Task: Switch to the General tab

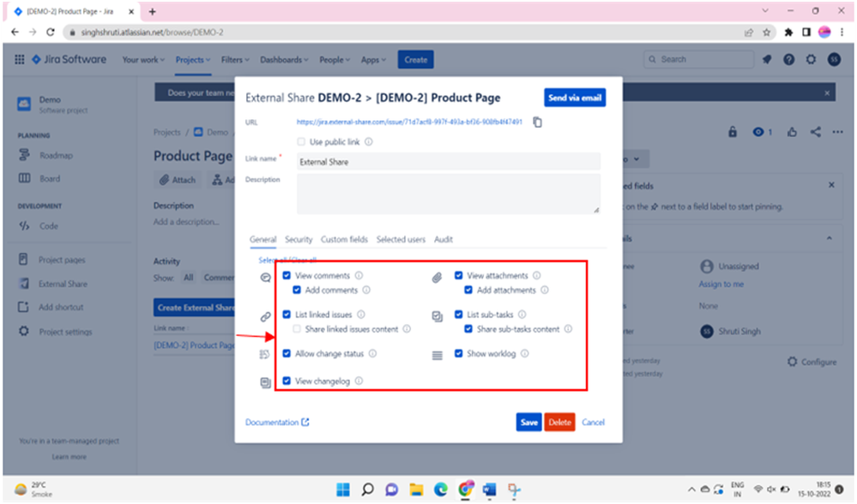Action: [x=263, y=240]
